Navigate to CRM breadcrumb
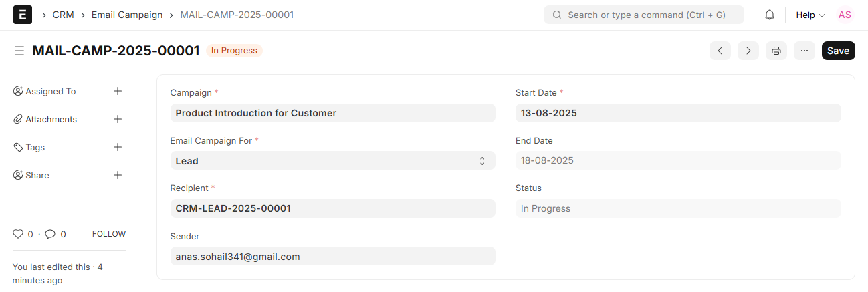Image resolution: width=868 pixels, height=292 pixels. pyautogui.click(x=63, y=15)
